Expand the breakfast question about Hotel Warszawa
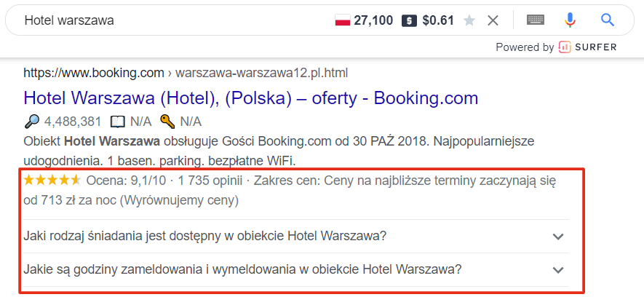The width and height of the screenshot is (644, 297). tap(557, 237)
